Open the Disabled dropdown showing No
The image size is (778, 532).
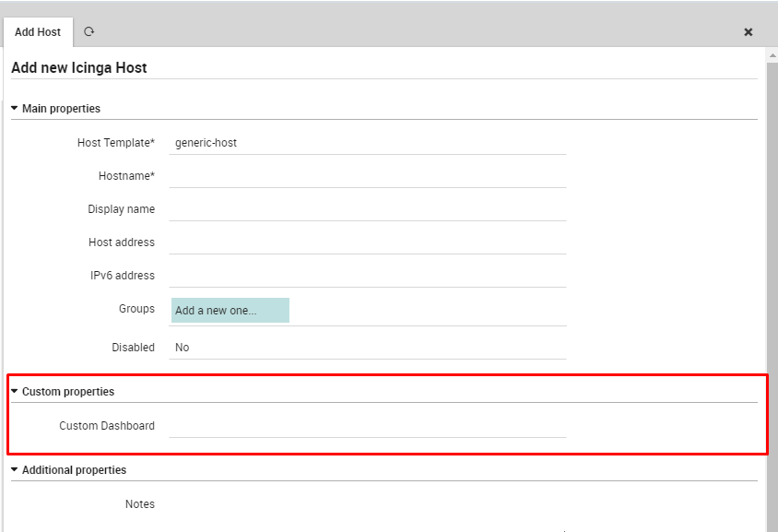coord(368,348)
